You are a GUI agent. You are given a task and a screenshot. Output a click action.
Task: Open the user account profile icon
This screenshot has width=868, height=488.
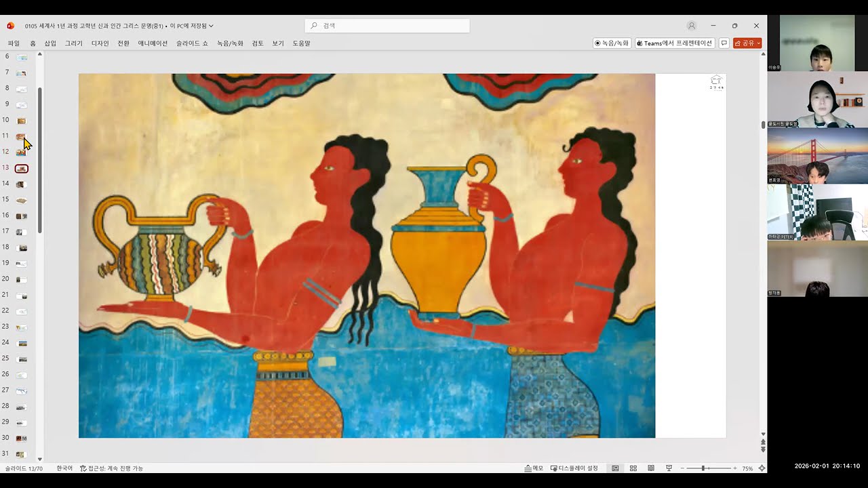(x=692, y=26)
